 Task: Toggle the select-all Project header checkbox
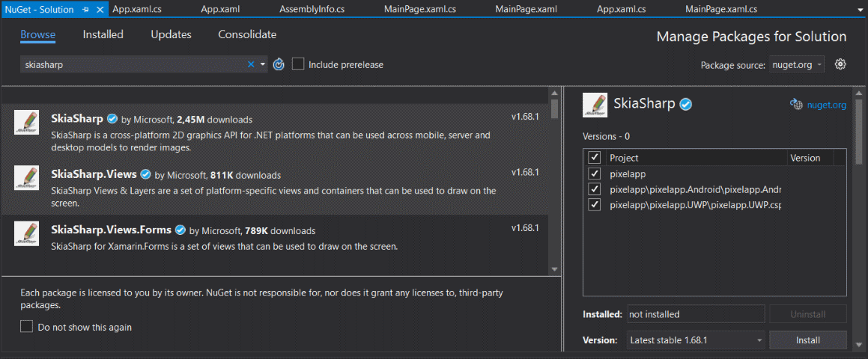click(x=595, y=158)
